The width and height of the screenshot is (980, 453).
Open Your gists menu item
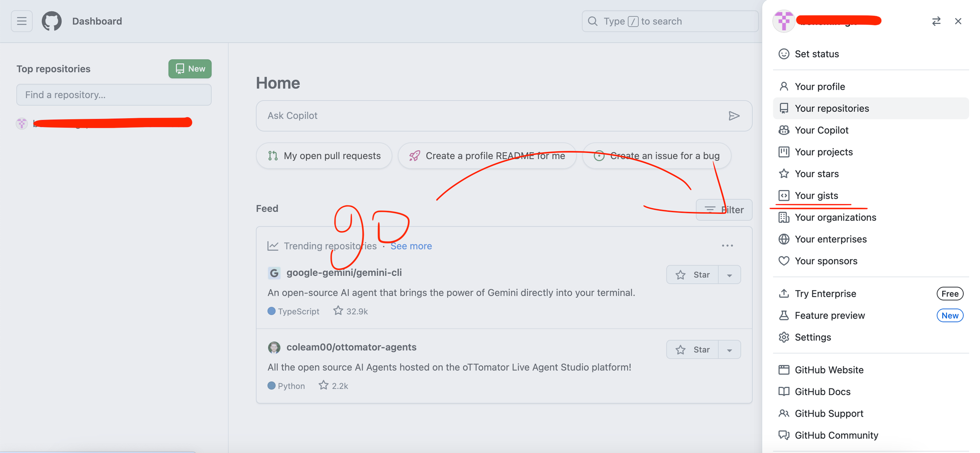(x=871, y=195)
